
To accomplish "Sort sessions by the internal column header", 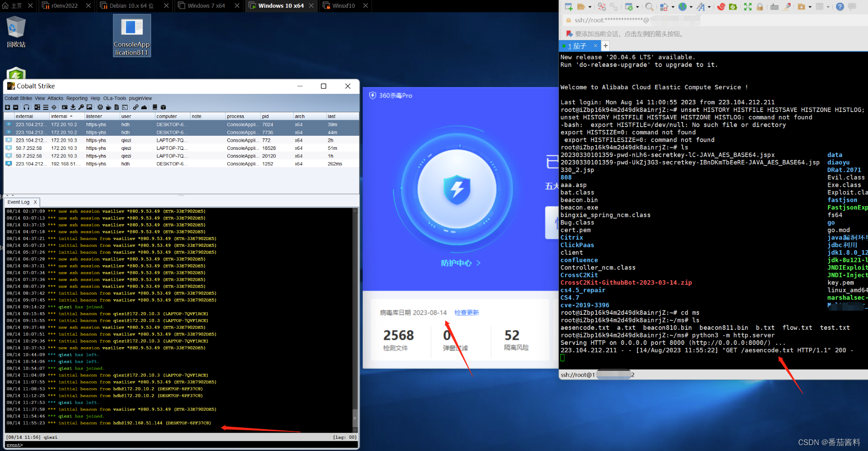I will pos(67,116).
